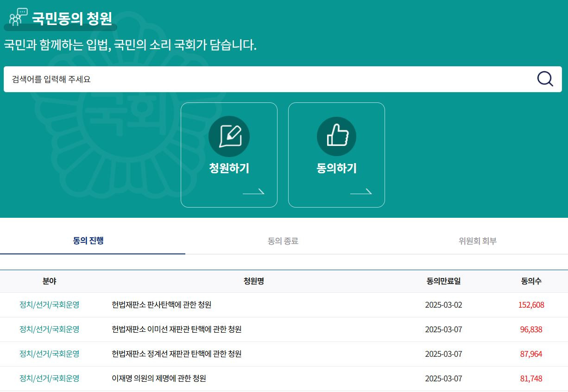Open petition 헌법재판소 이미선 재판관 탄핵에 관한 청원
This screenshot has width=568, height=392.
177,329
